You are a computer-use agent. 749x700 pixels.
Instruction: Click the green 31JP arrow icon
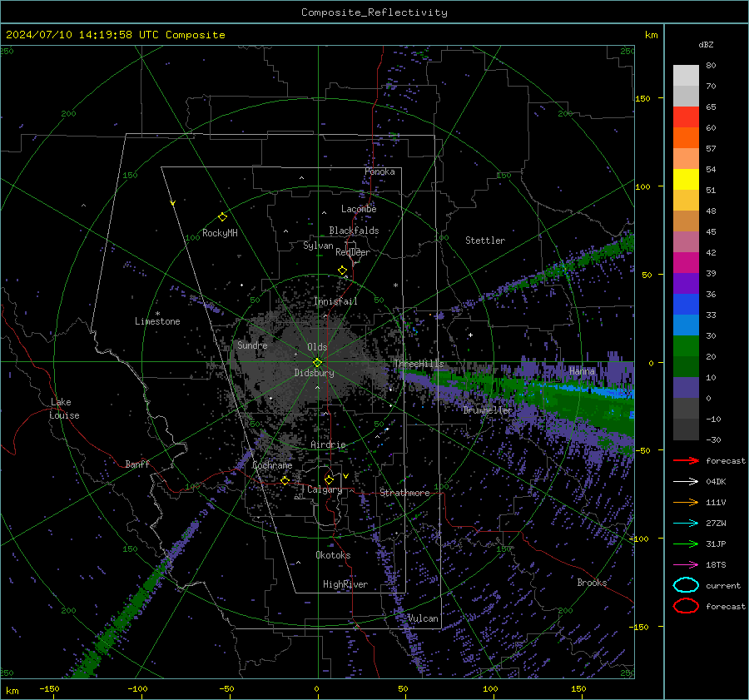click(x=686, y=544)
